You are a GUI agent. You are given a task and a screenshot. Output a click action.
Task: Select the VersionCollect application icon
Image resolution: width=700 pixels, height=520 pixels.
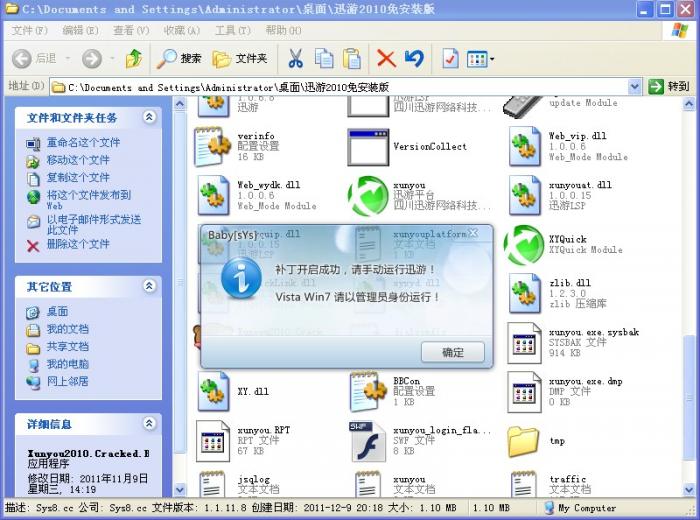[x=368, y=146]
